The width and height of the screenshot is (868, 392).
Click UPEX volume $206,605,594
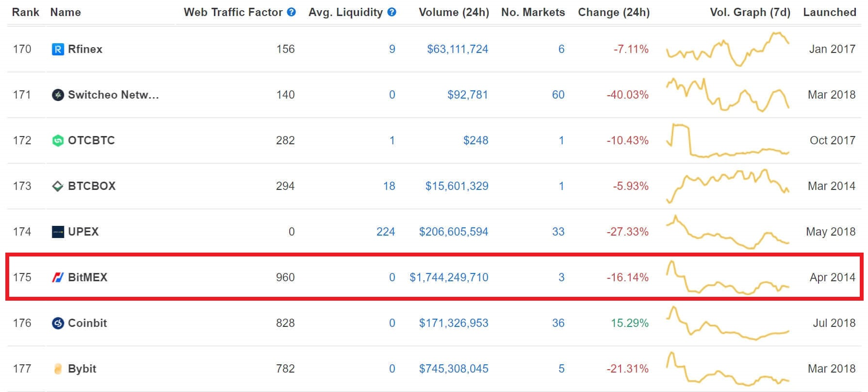(x=454, y=232)
